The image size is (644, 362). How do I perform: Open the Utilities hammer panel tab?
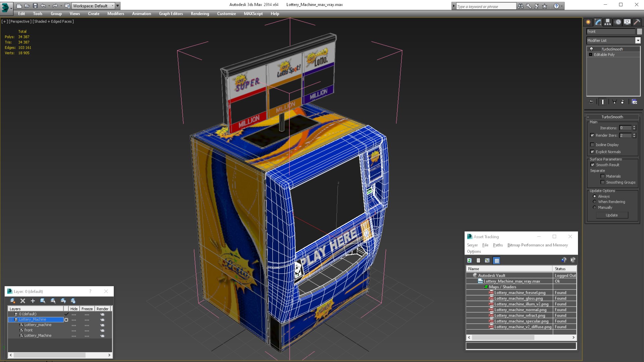pos(637,22)
